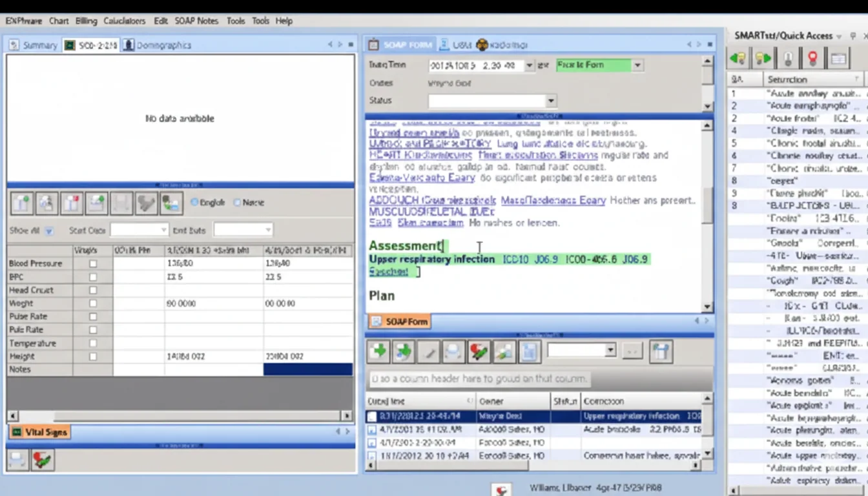The height and width of the screenshot is (496, 868).
Task: Click the green arrow lightbulb forward icon
Action: tap(762, 57)
